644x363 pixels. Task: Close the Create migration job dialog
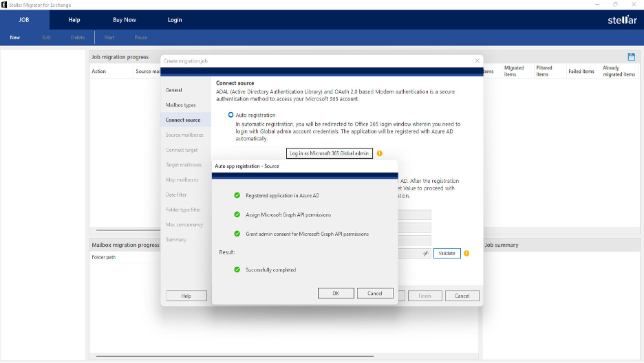477,60
